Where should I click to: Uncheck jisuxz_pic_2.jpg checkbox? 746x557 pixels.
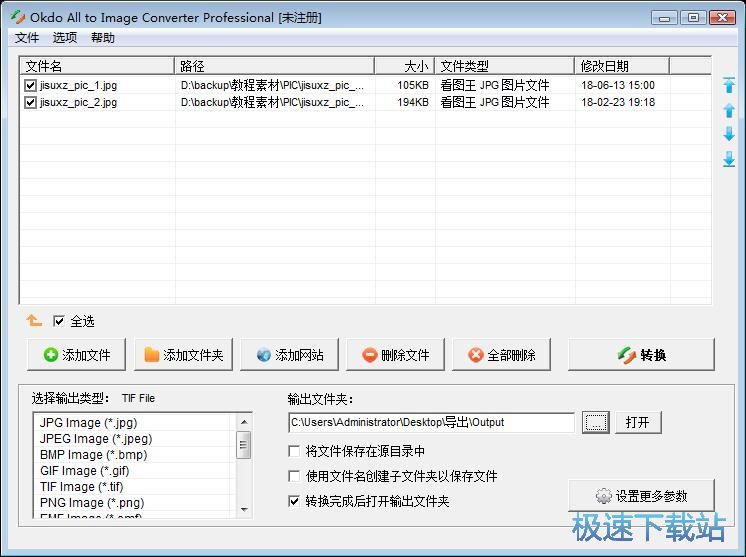30,102
